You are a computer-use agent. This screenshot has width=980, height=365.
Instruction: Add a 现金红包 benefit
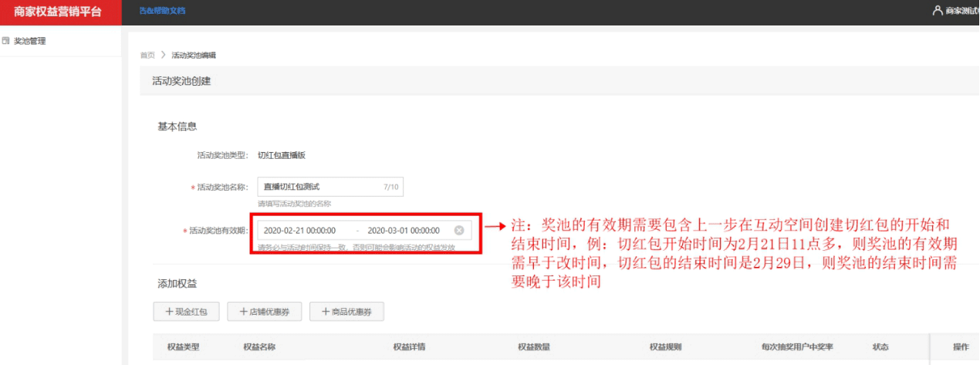[x=186, y=311]
